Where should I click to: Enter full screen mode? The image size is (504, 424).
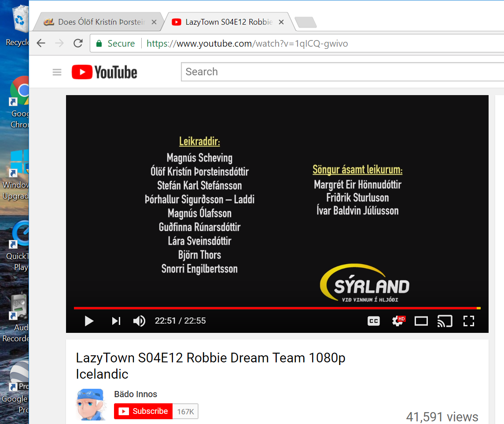point(468,321)
